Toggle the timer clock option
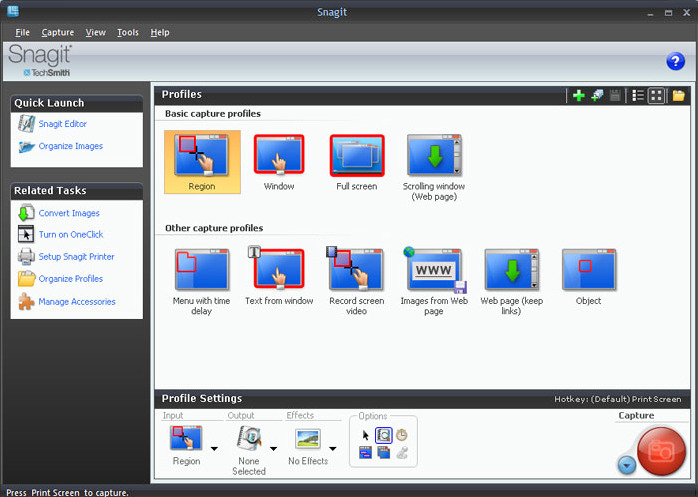The image size is (698, 497). point(402,435)
